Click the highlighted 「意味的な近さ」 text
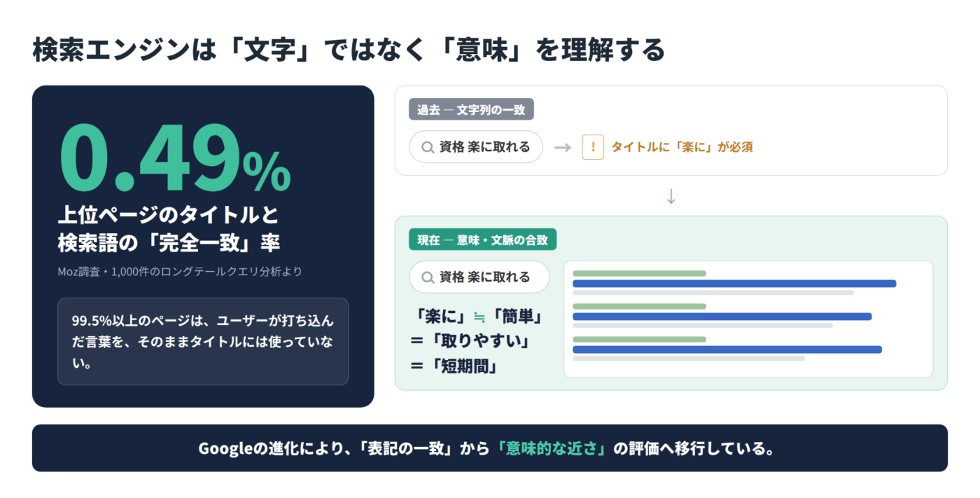The image size is (980, 498). 553,448
